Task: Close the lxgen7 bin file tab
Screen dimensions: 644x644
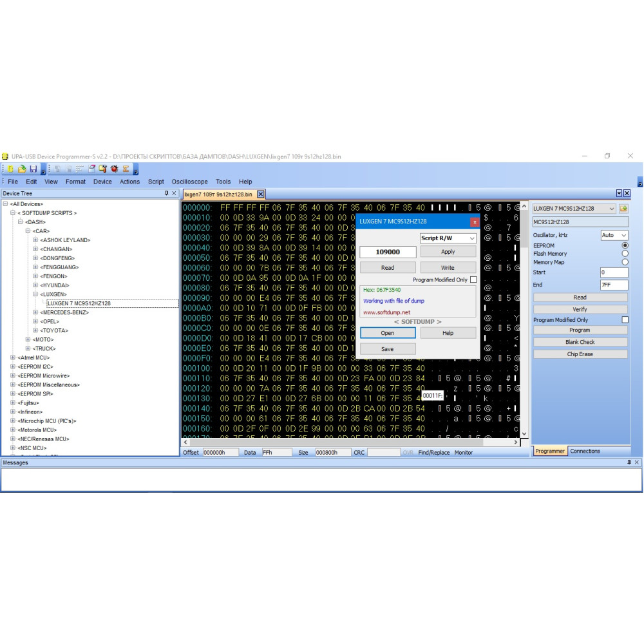Action: pos(260,194)
